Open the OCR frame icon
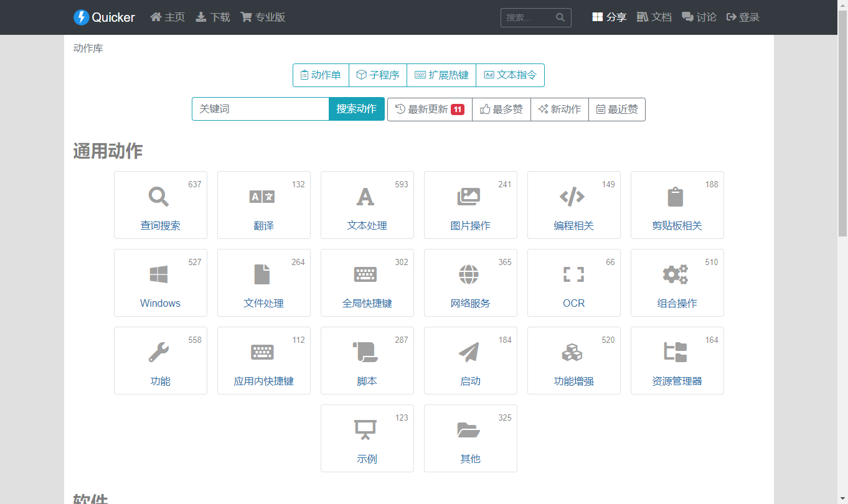 tap(574, 274)
